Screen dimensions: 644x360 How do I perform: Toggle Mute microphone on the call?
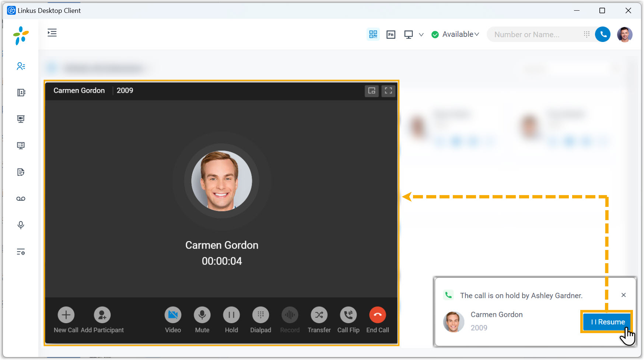[202, 315]
